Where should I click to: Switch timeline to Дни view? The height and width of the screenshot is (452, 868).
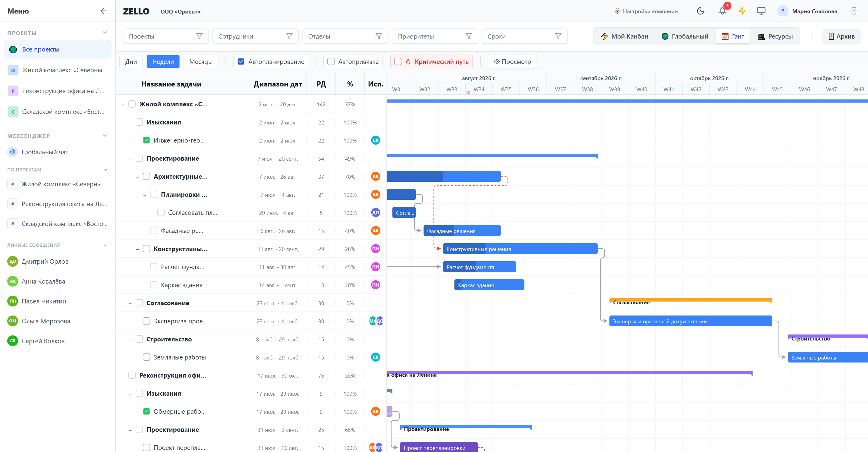coord(131,62)
